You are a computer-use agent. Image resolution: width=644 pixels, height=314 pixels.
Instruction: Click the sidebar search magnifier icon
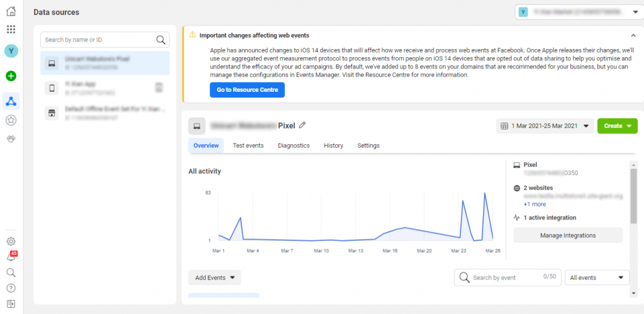[11, 272]
